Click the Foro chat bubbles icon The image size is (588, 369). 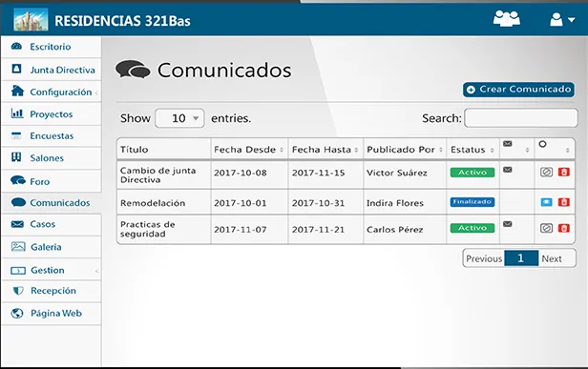click(18, 180)
